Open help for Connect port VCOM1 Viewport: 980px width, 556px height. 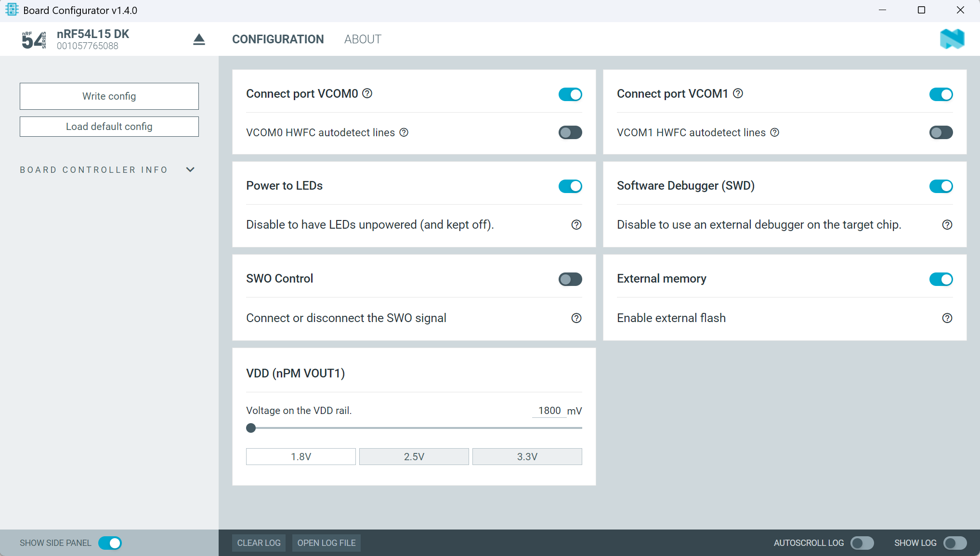738,93
